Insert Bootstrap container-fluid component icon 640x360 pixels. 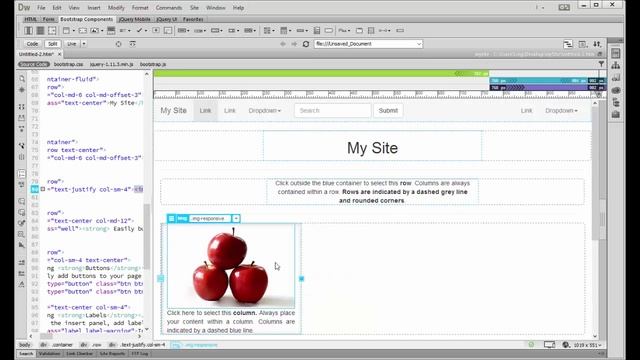pyautogui.click(x=40, y=31)
